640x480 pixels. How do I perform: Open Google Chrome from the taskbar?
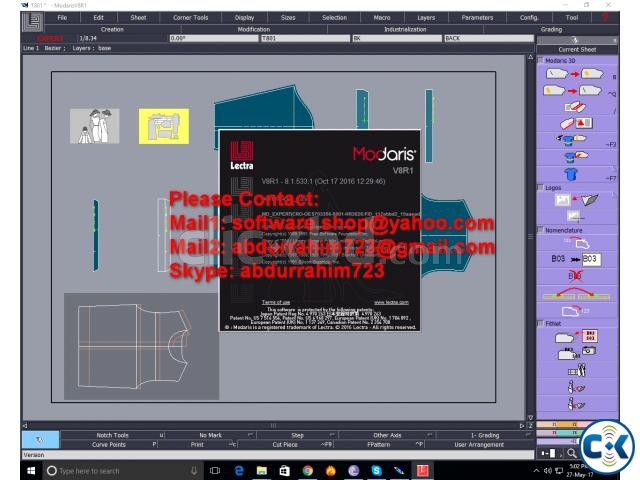point(308,471)
